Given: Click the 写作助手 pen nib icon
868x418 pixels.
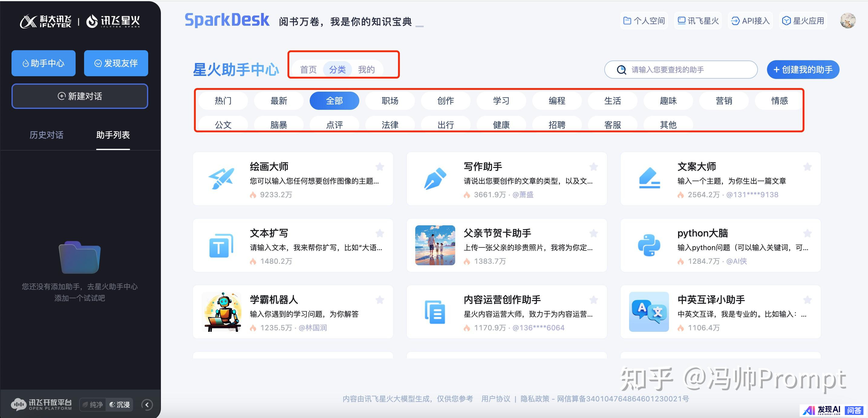Looking at the screenshot, I should (435, 179).
